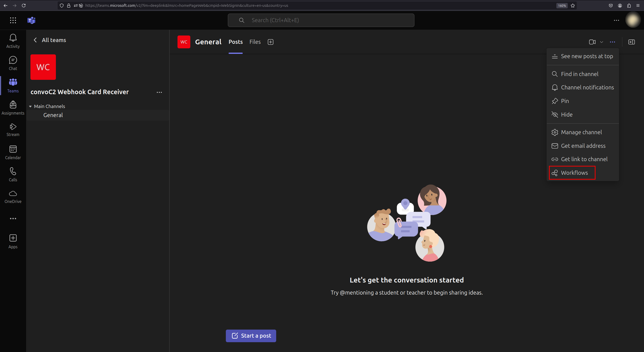Open the app launcher grid

(x=13, y=20)
